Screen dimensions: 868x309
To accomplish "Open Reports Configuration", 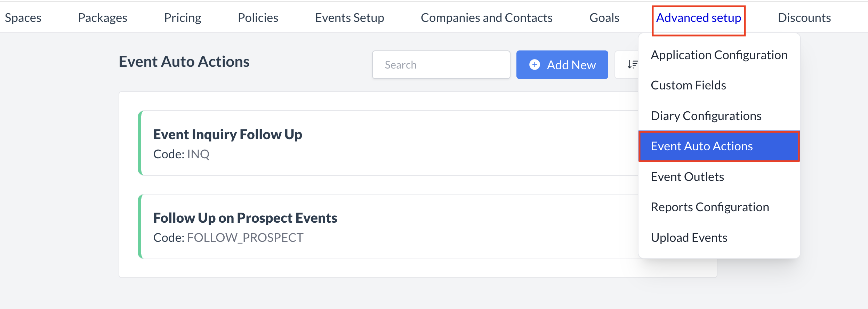I will (710, 207).
